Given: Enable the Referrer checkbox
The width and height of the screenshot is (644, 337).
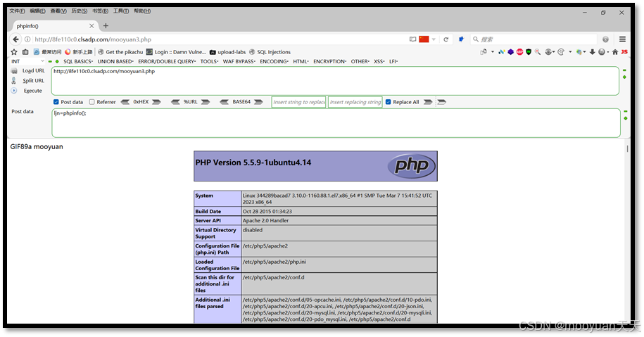Looking at the screenshot, I should pyautogui.click(x=92, y=102).
